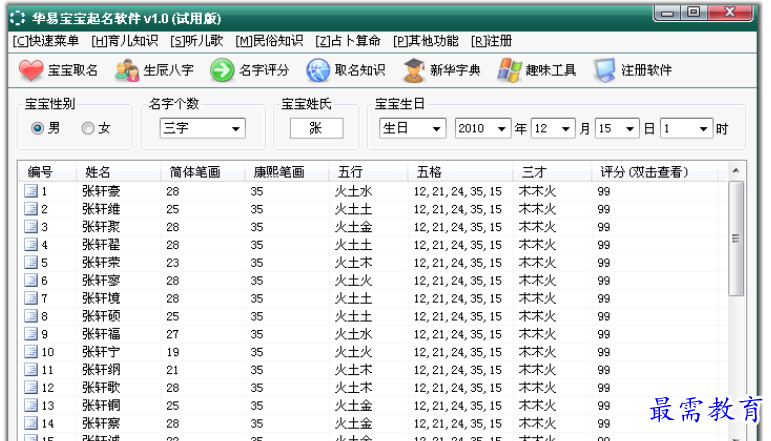
Task: Click the row icon for 张轩豪
Action: [30, 191]
